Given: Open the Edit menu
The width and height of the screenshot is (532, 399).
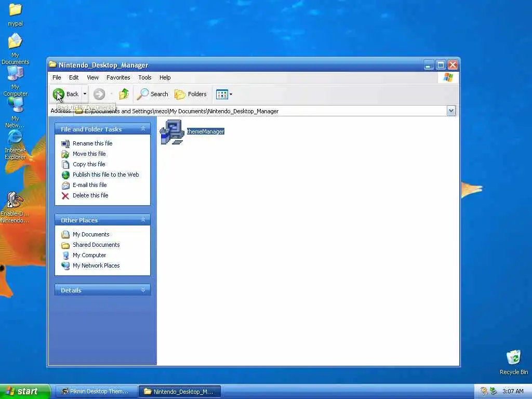Looking at the screenshot, I should point(74,77).
